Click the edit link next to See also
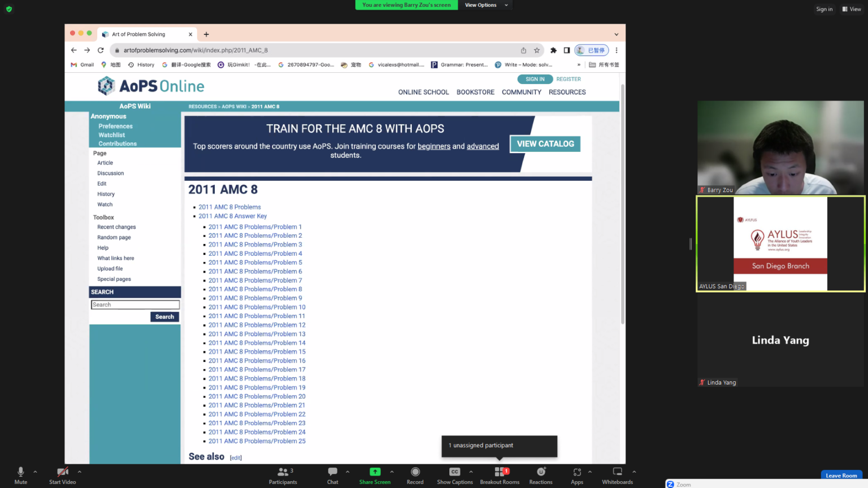868x488 pixels. coord(236,457)
